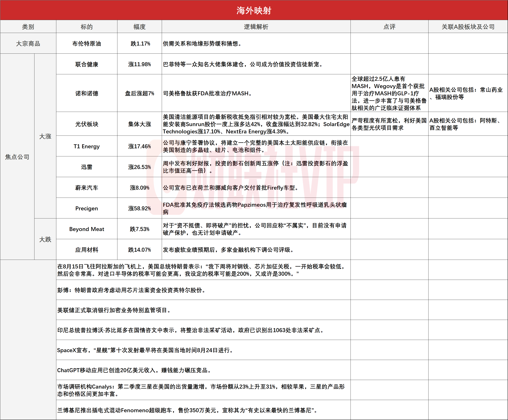Click the 涨11.98% value
Screen dimensions: 508x420
140,64
